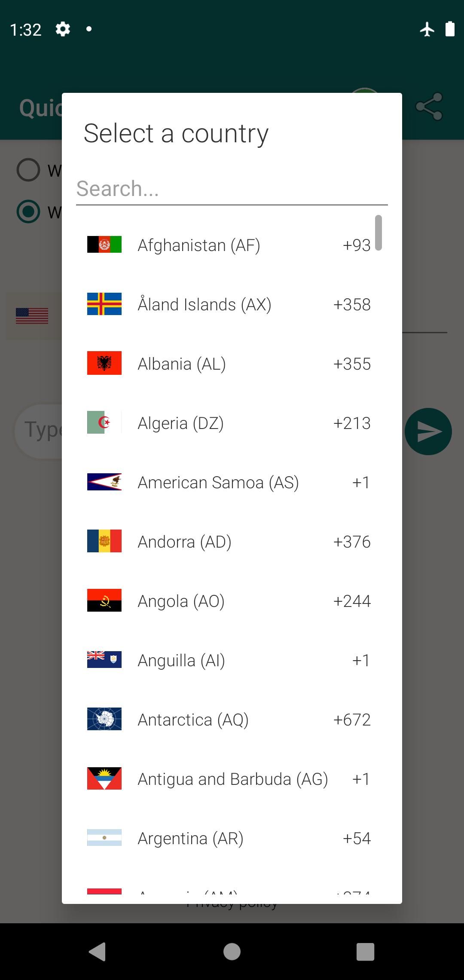This screenshot has width=464, height=980.
Task: Tap the Antarctica flag icon
Action: 104,719
